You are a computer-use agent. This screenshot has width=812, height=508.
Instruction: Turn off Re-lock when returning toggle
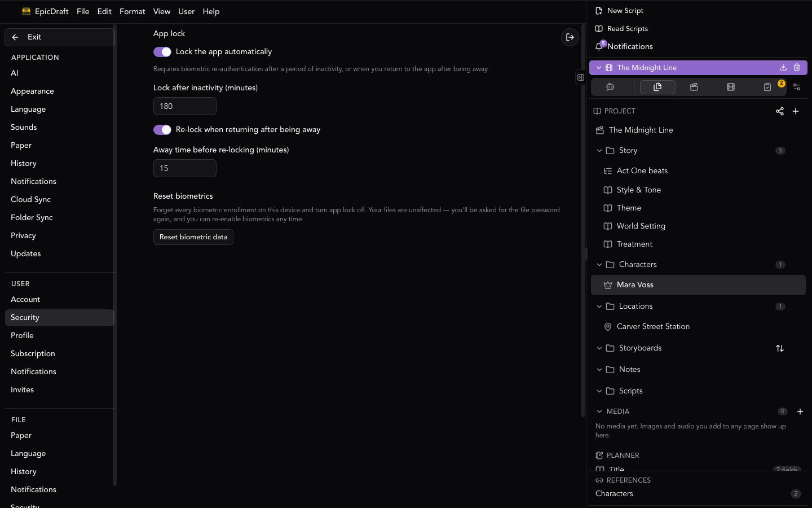point(162,130)
